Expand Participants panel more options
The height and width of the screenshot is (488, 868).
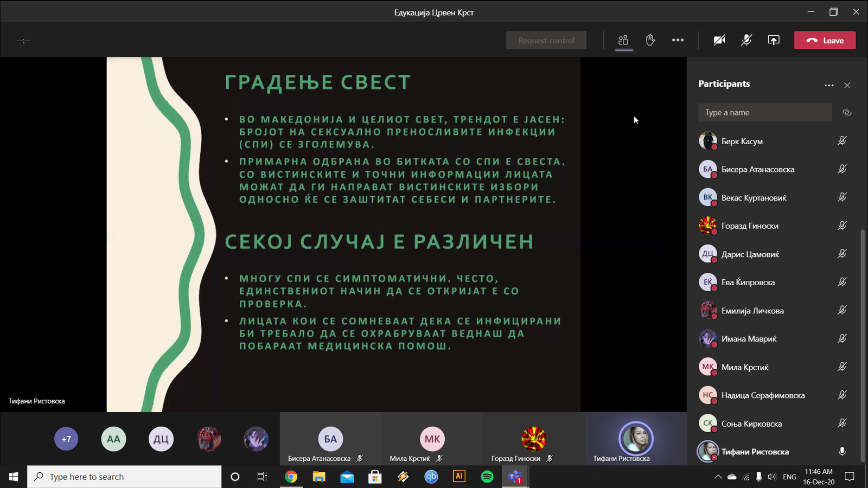828,85
